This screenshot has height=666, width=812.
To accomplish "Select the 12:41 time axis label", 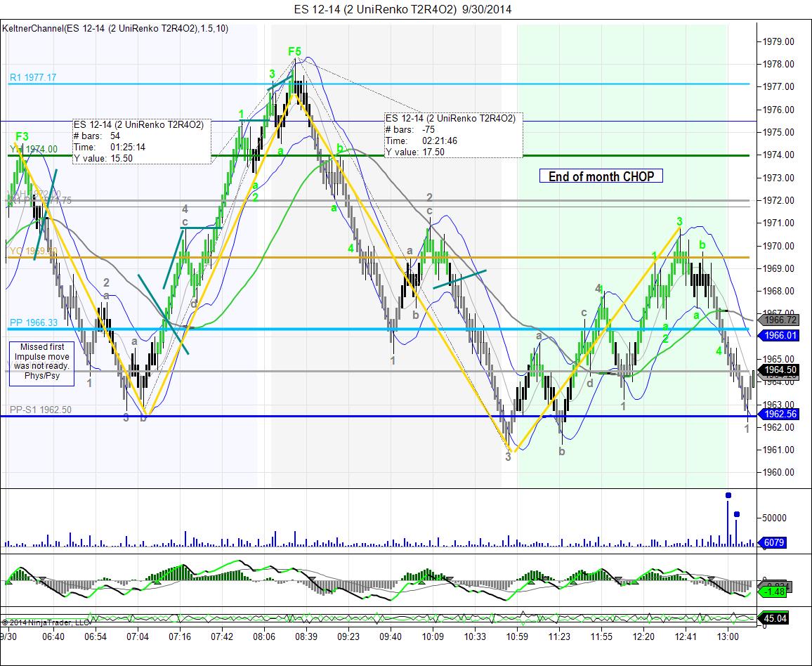I will click(686, 636).
